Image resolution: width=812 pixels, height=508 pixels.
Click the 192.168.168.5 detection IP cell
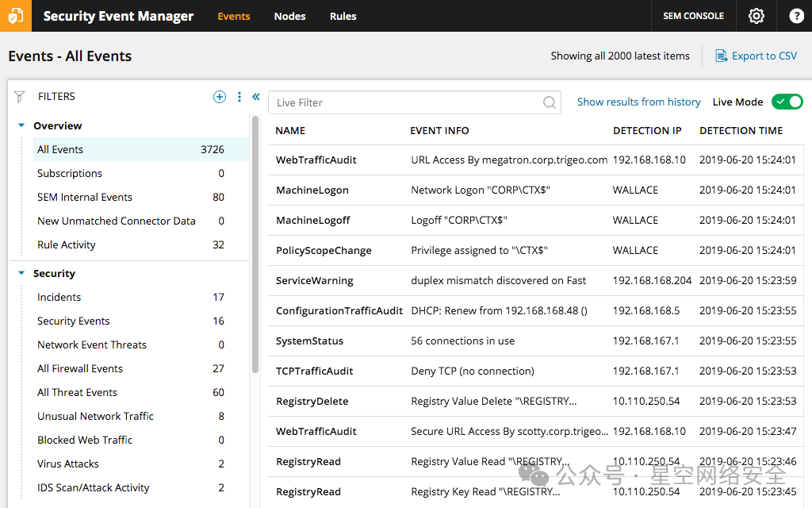click(x=645, y=310)
